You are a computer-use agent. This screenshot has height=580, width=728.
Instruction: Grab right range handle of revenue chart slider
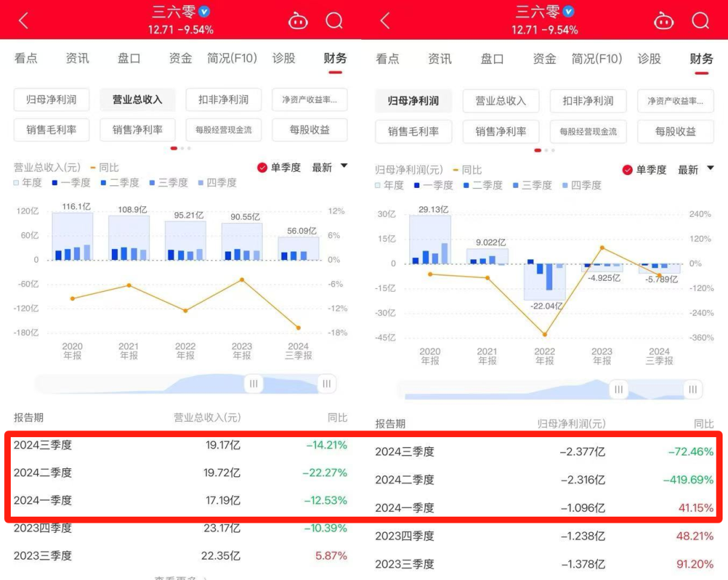327,384
